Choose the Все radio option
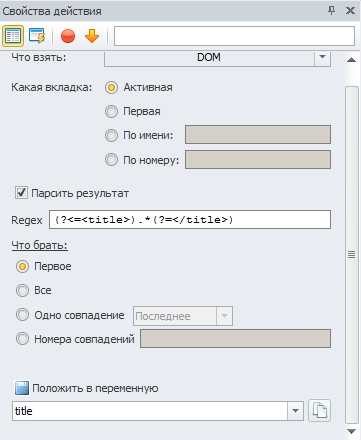 click(22, 290)
